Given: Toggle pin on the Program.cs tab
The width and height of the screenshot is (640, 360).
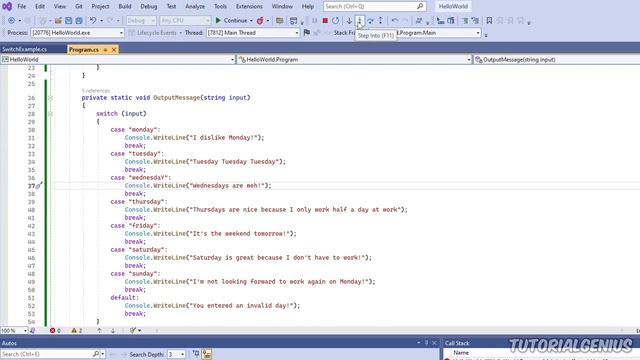Looking at the screenshot, I should pos(105,49).
